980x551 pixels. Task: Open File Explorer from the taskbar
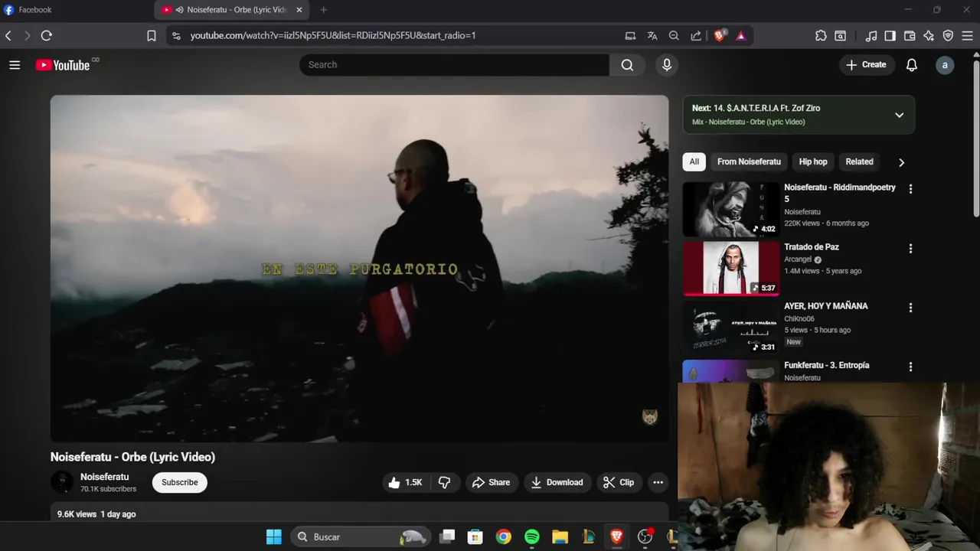pos(560,537)
